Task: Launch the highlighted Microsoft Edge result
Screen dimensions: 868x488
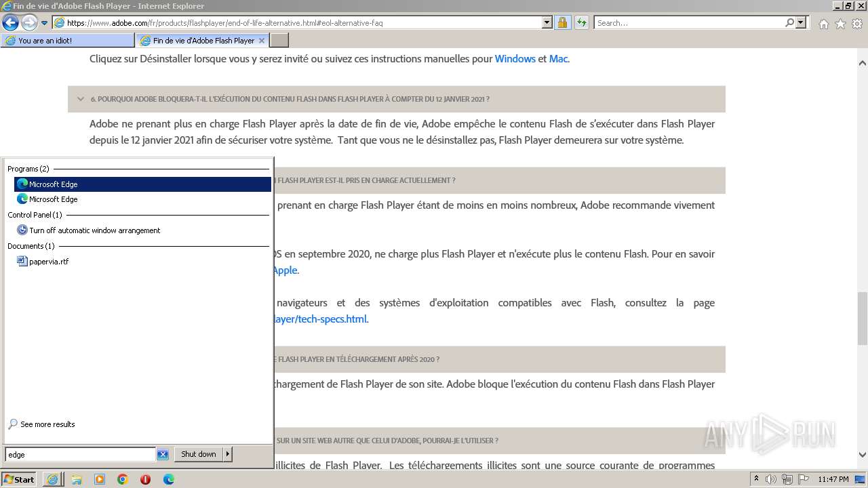Action: (x=142, y=184)
